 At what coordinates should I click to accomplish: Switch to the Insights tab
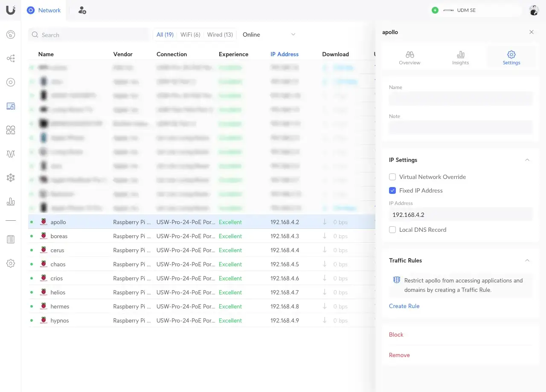click(460, 58)
